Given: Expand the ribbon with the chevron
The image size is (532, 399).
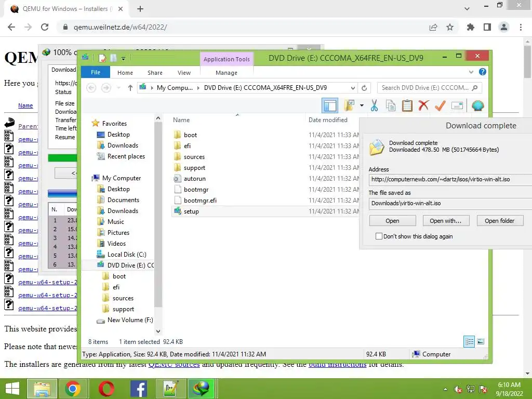Looking at the screenshot, I should tap(471, 72).
